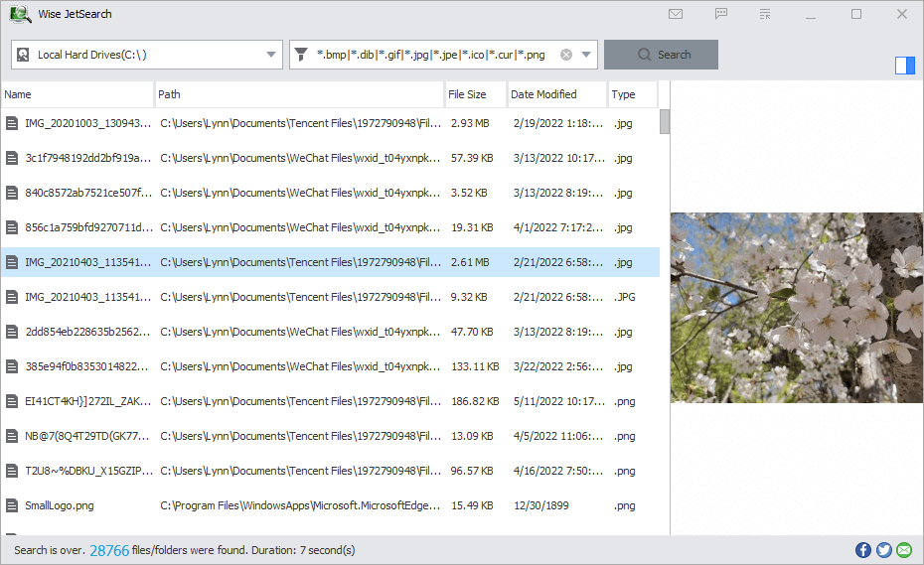Click the 5/11/2022 10:17 date cell

point(558,401)
